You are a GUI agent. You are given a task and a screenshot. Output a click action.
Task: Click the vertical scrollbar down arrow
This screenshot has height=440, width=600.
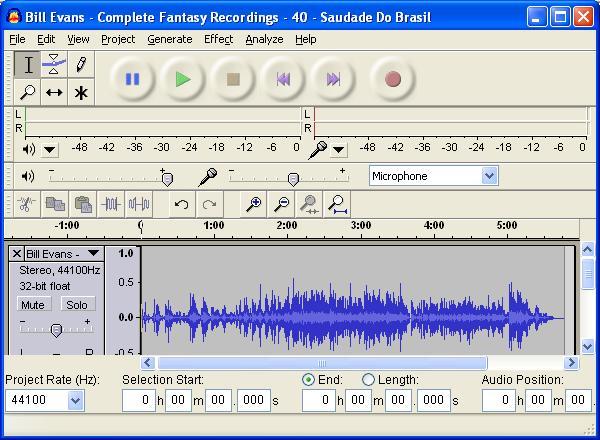point(588,347)
